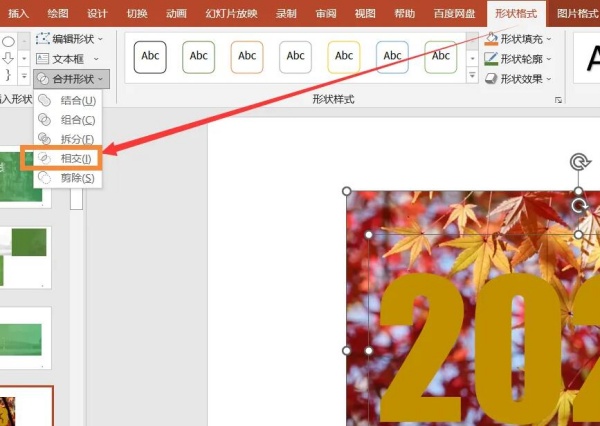This screenshot has width=600, height=426.
Task: Switch to the 绘图 tab
Action: click(58, 14)
